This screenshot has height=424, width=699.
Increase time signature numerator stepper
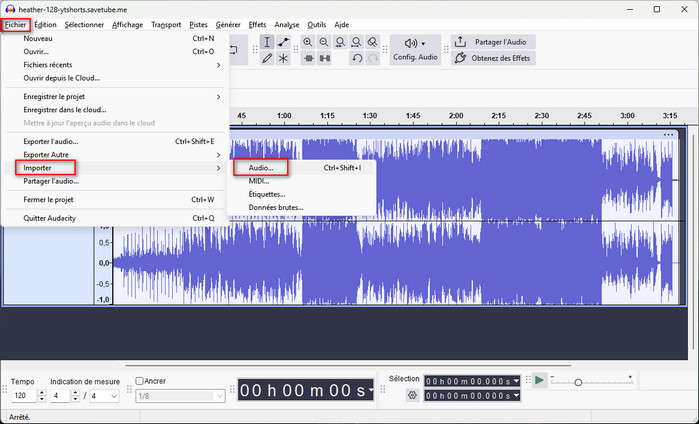75,392
